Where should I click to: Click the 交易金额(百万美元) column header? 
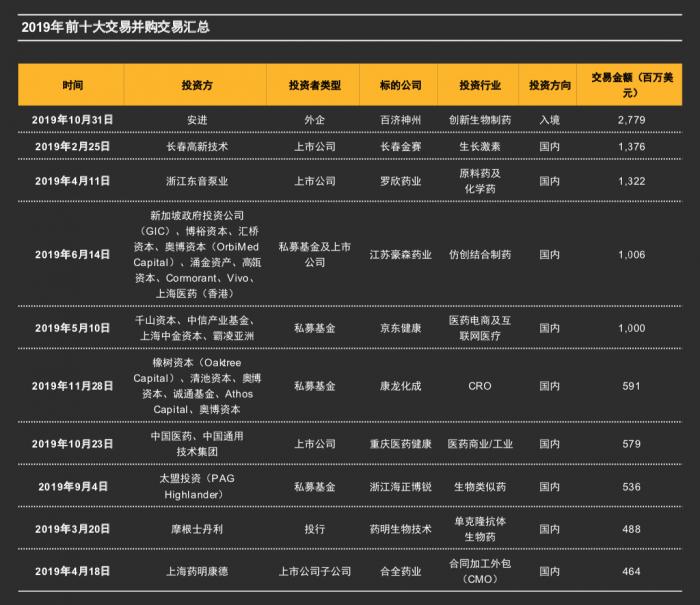coord(632,85)
